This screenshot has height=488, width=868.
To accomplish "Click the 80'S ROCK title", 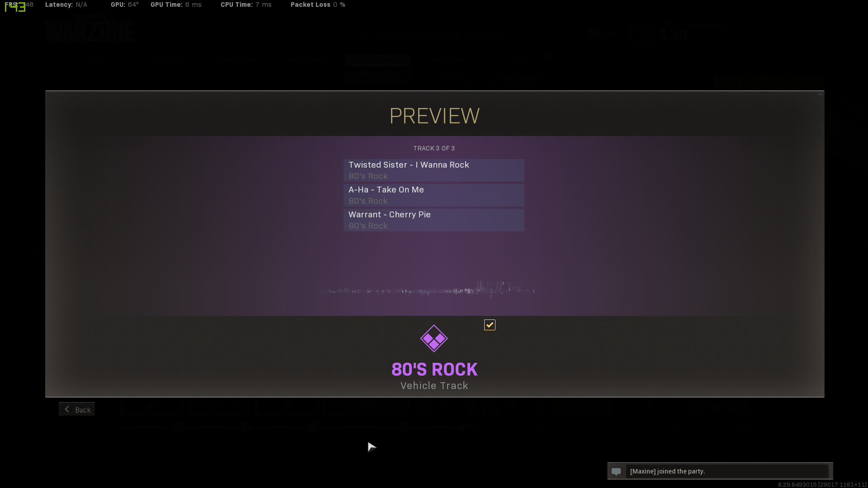I will point(434,370).
